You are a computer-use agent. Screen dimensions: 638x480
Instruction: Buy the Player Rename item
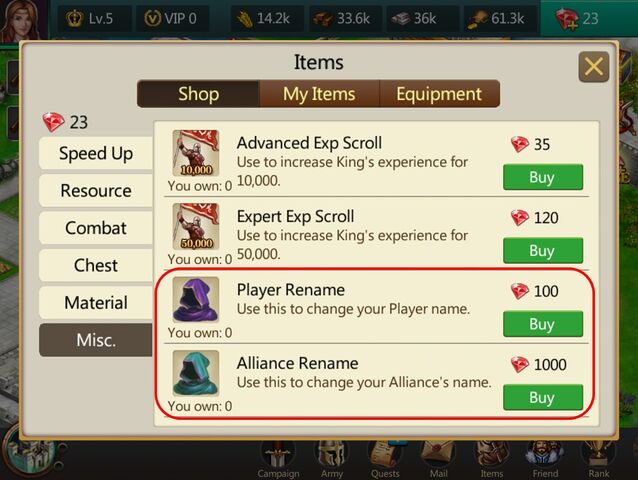pyautogui.click(x=543, y=324)
